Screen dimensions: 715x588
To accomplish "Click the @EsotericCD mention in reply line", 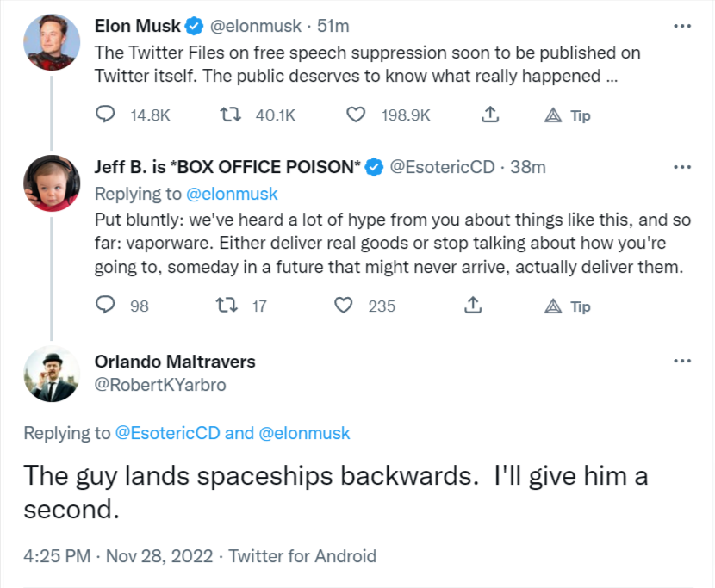I will coord(167,433).
